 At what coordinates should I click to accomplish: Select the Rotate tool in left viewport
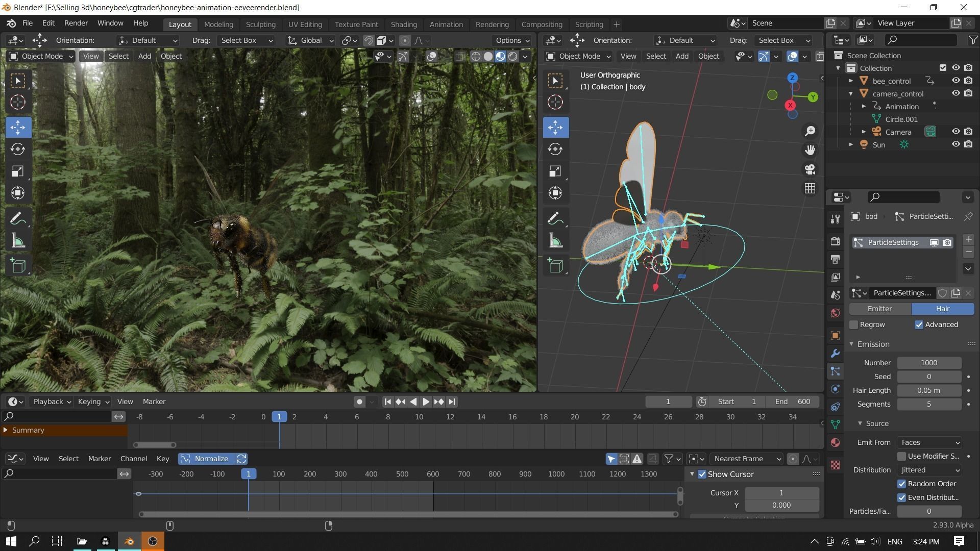pos(18,149)
